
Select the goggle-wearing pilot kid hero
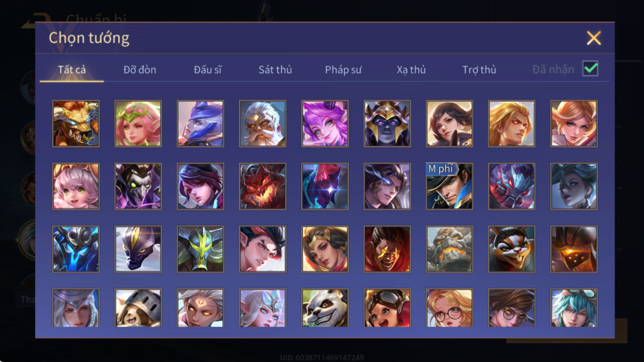pyautogui.click(x=387, y=308)
